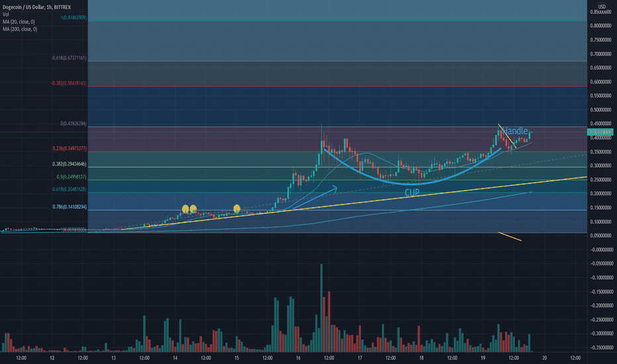Select the Vol indicator label
The image size is (617, 364).
coord(6,15)
